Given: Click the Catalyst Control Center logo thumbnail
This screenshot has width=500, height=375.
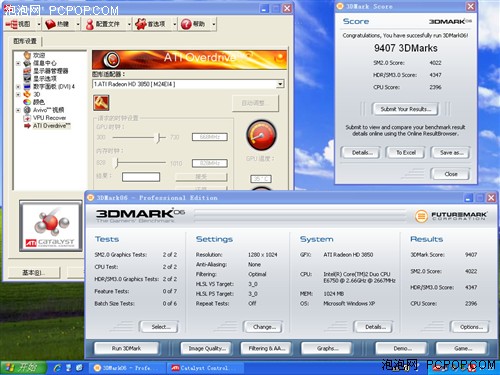Looking at the screenshot, I should click(51, 226).
